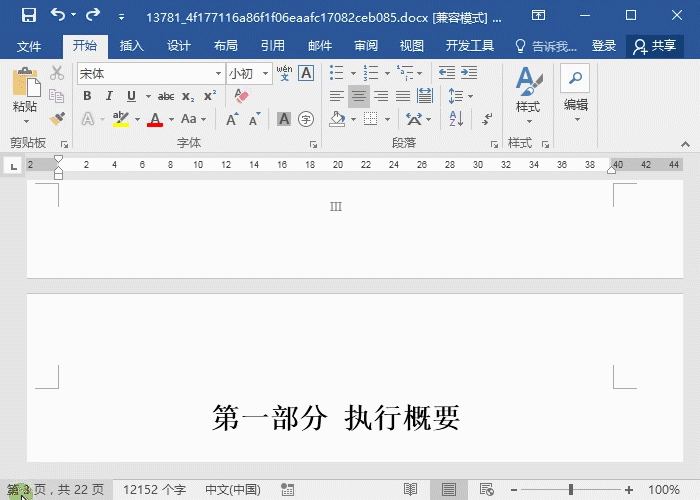700x500 pixels.
Task: Undo the last action
Action: [x=58, y=16]
